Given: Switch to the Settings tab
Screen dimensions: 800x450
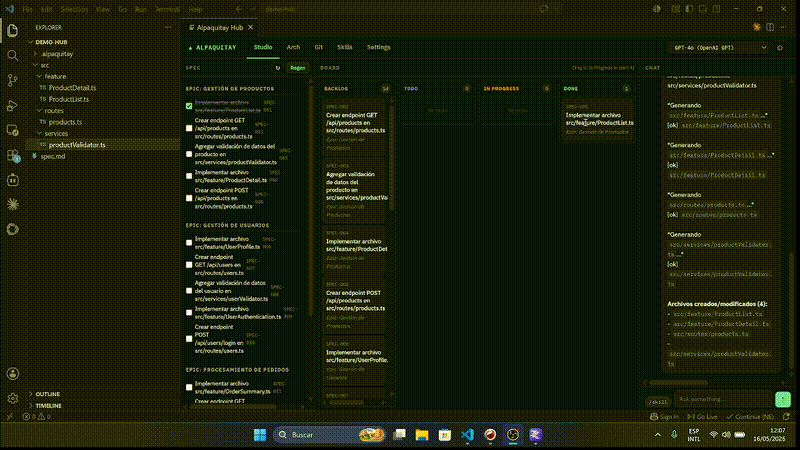Looking at the screenshot, I should tap(379, 47).
